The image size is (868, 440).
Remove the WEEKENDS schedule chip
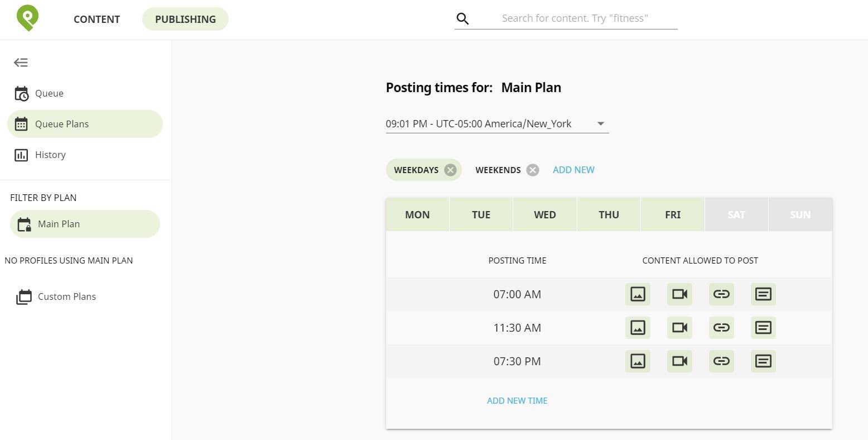[533, 170]
